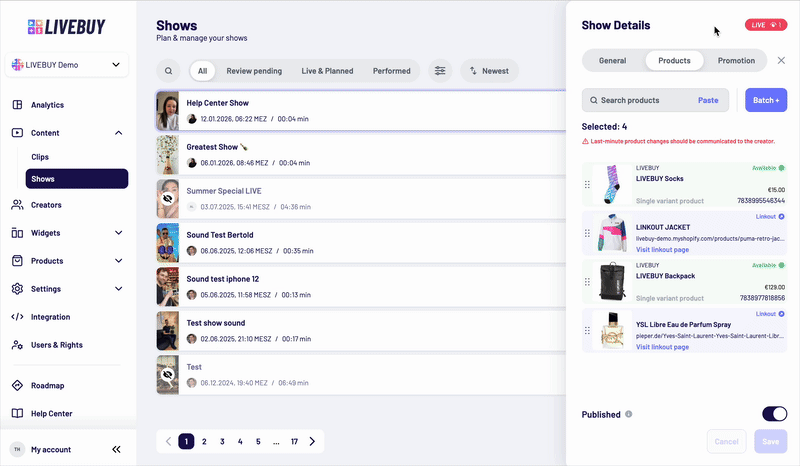The height and width of the screenshot is (466, 800).
Task: Click the LIVEBUY Backpack product image
Action: pos(612,282)
